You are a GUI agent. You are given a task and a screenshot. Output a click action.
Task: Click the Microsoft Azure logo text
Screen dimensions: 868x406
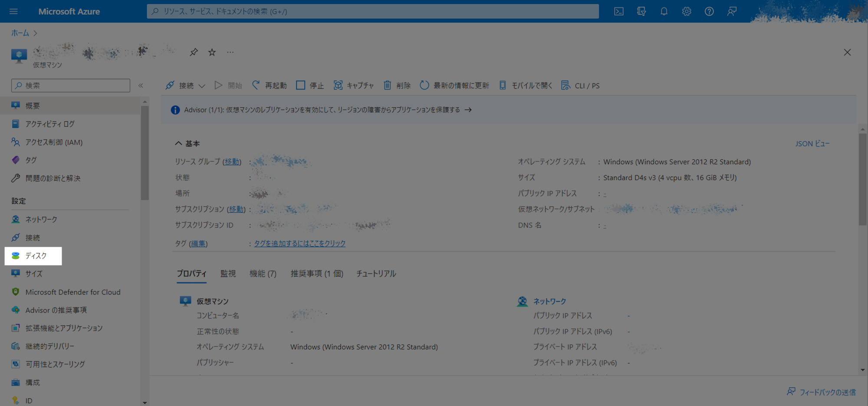point(69,11)
